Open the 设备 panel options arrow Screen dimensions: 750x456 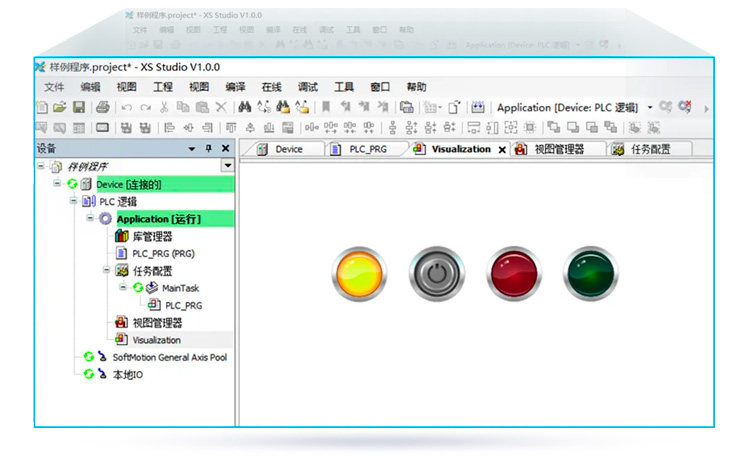coord(192,149)
